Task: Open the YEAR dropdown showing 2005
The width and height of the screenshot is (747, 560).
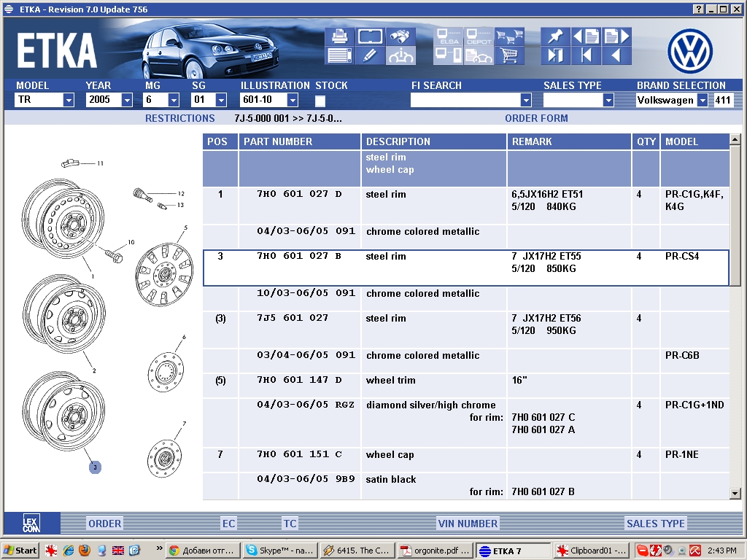Action: pyautogui.click(x=127, y=101)
